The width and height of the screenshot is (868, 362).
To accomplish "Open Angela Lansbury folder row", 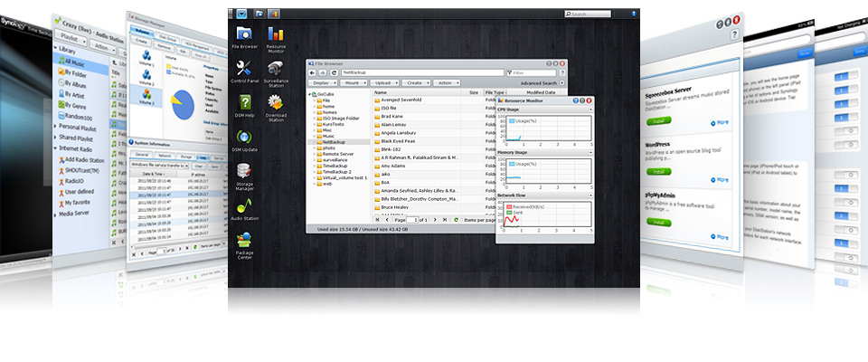I will point(399,133).
